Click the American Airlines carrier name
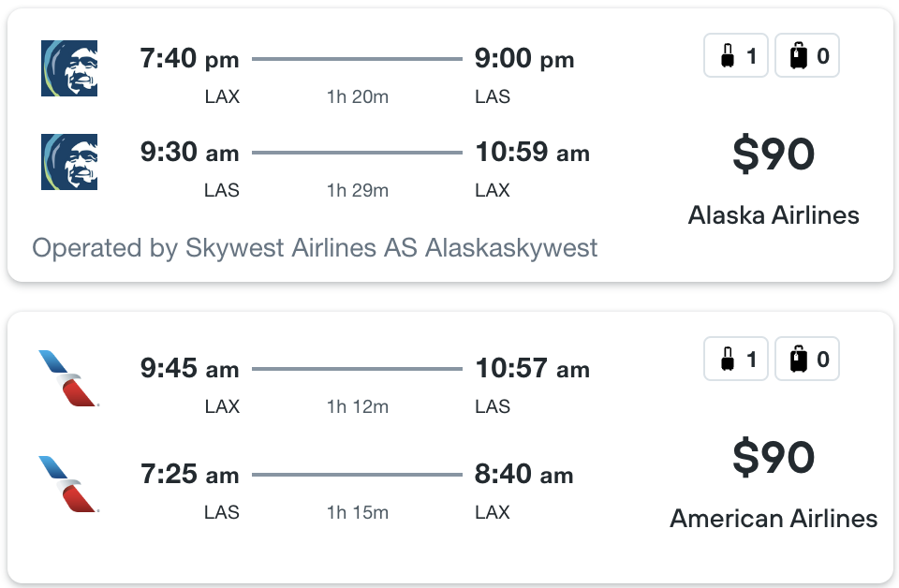Screen dimensions: 899x588 [x=774, y=518]
